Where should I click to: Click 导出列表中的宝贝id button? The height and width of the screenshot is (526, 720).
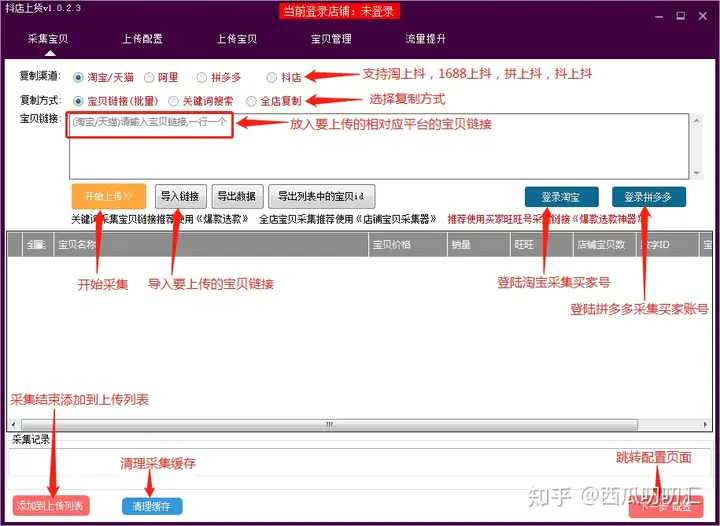321,196
